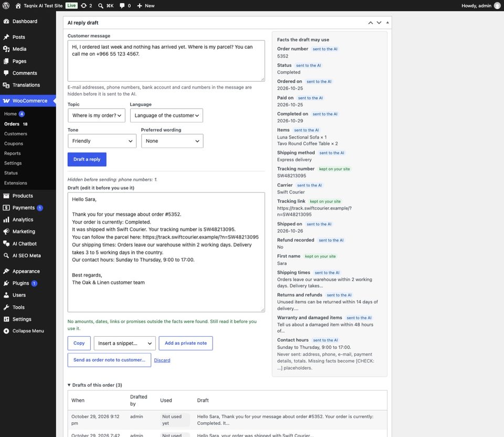Click the Draft a reply button
The width and height of the screenshot is (504, 437).
coord(87,159)
